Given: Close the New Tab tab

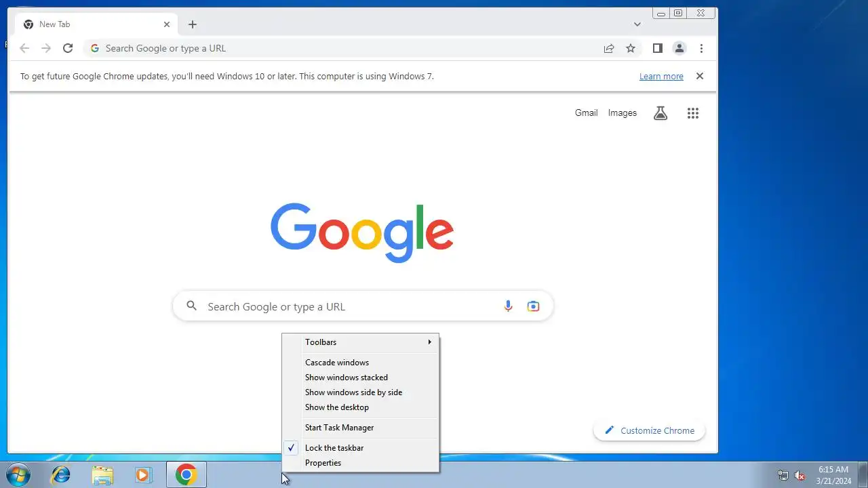Looking at the screenshot, I should [167, 24].
